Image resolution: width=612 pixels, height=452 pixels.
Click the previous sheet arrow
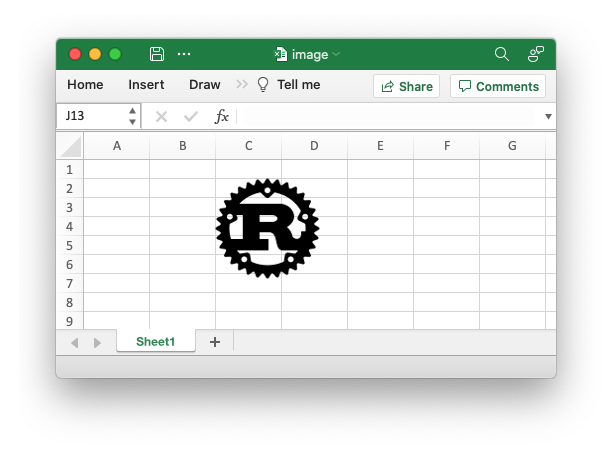(x=75, y=343)
